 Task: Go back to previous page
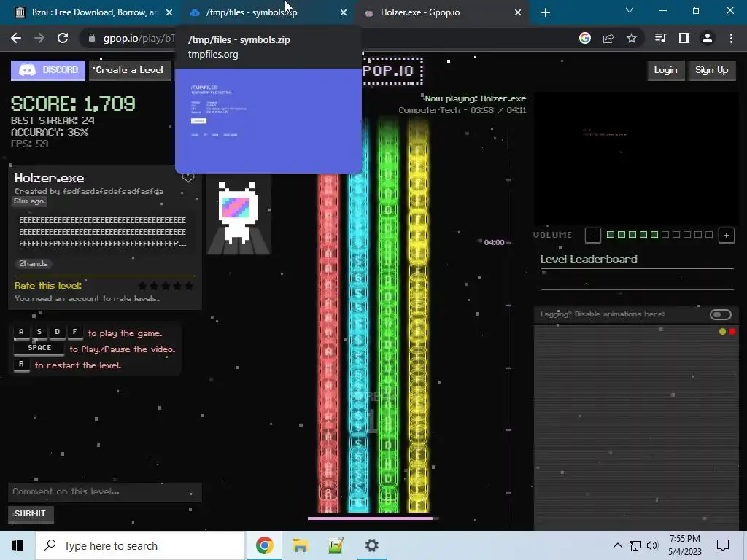click(16, 38)
